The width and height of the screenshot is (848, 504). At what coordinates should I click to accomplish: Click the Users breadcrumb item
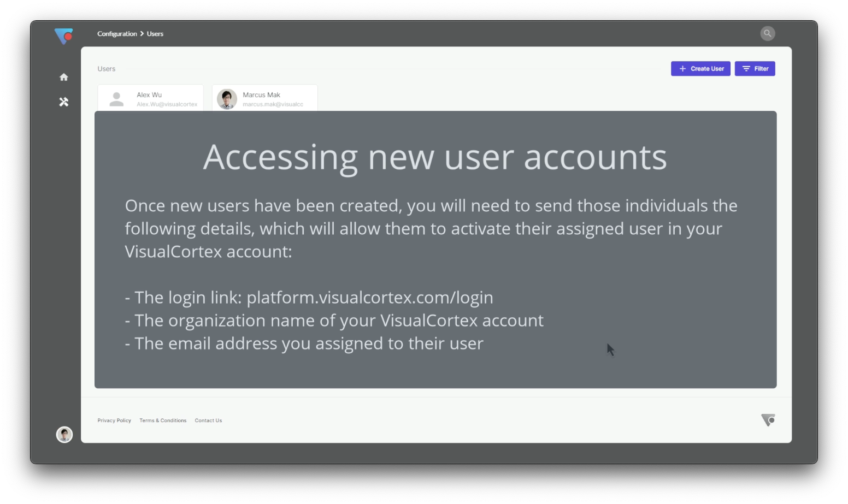(x=155, y=34)
